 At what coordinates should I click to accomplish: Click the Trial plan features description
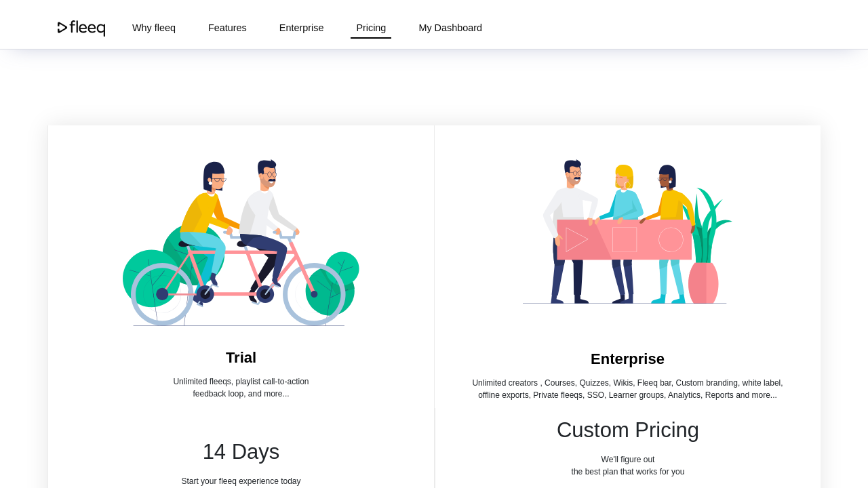241,388
